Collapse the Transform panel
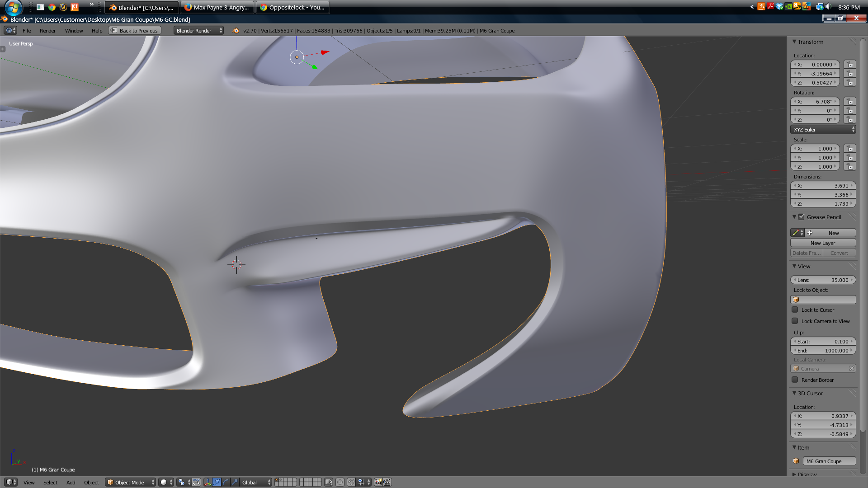This screenshot has height=488, width=868. (x=794, y=42)
